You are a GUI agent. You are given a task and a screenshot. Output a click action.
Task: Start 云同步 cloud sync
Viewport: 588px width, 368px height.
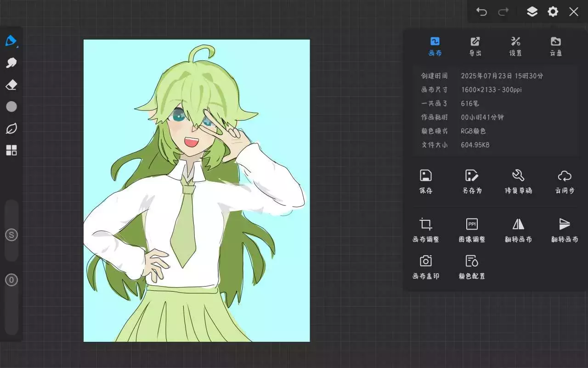coord(565,181)
